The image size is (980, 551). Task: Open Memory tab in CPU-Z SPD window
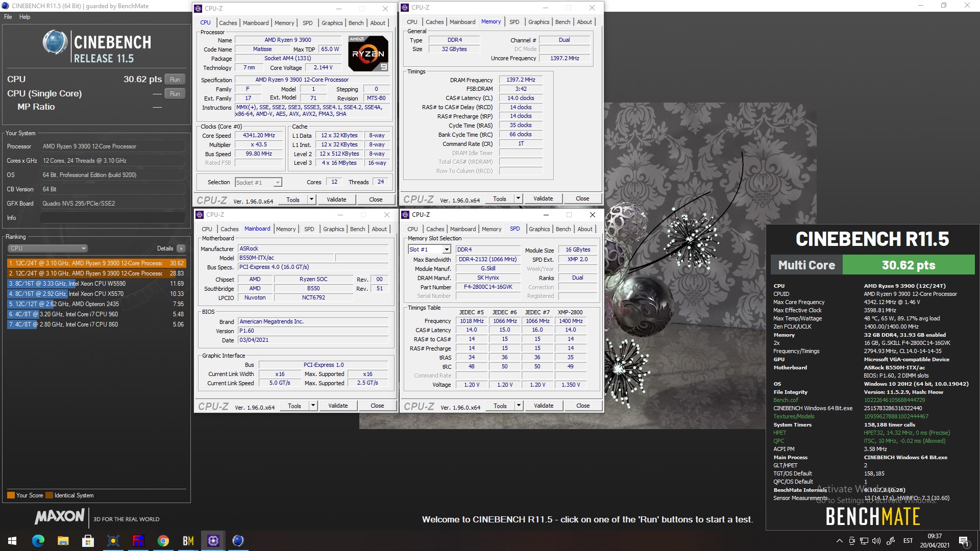491,229
